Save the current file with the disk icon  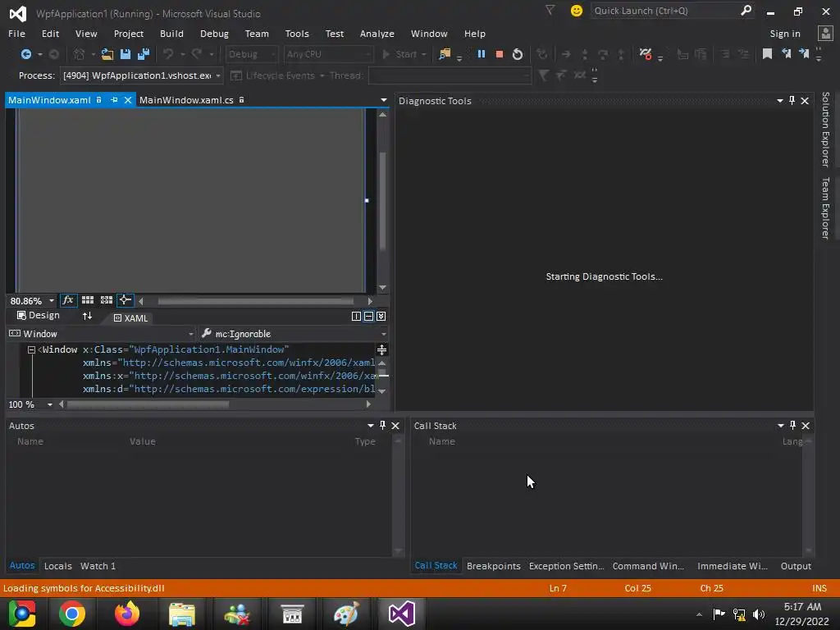pyautogui.click(x=126, y=54)
